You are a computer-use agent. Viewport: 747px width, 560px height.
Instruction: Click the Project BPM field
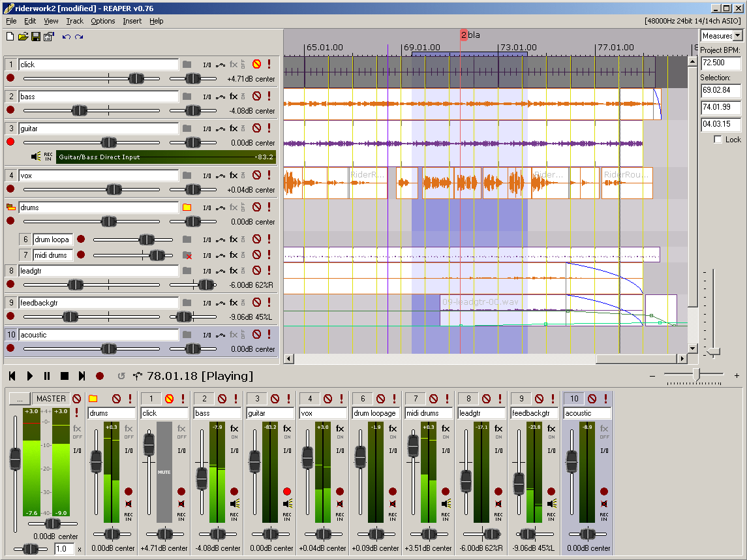(721, 63)
